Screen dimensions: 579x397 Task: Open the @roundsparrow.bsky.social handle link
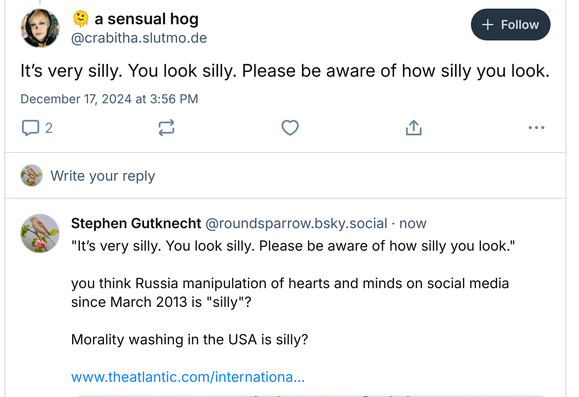click(x=296, y=223)
